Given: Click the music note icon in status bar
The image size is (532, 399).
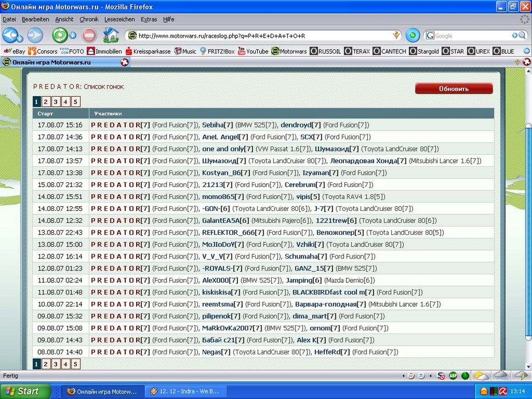Looking at the screenshot, I should (x=411, y=376).
